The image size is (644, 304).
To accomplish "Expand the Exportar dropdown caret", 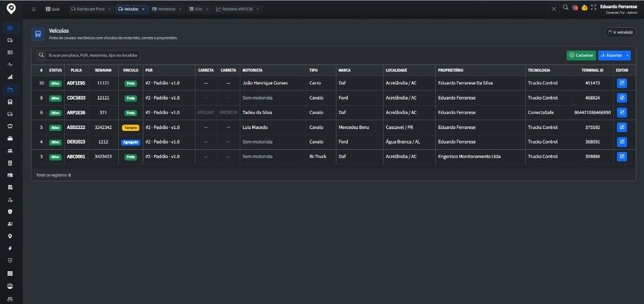I will pos(628,55).
